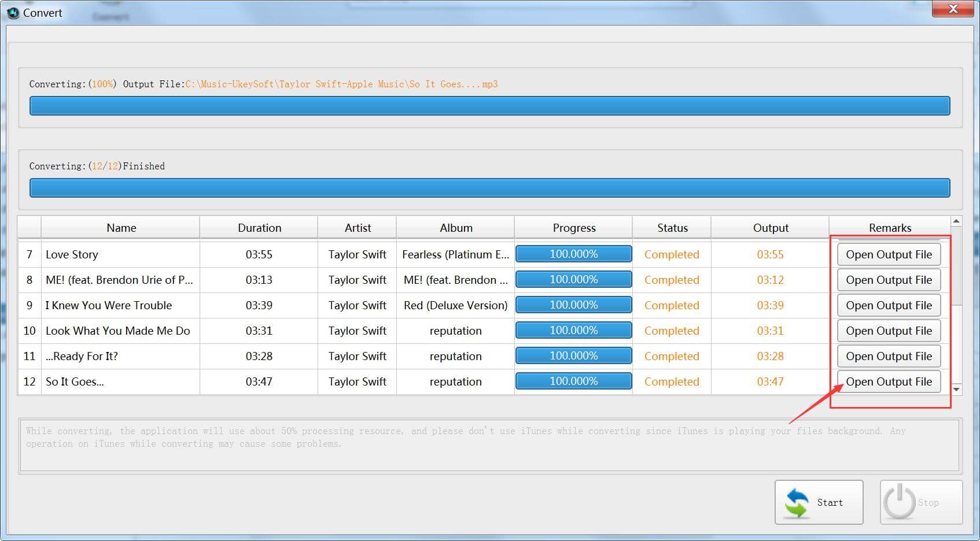Click the table scrollbar down arrow

click(956, 389)
